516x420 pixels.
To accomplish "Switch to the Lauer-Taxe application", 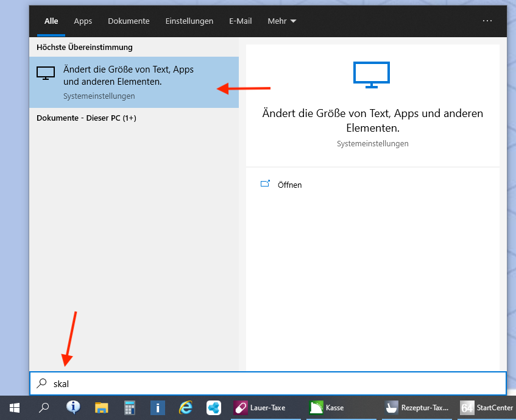I will tap(260, 408).
